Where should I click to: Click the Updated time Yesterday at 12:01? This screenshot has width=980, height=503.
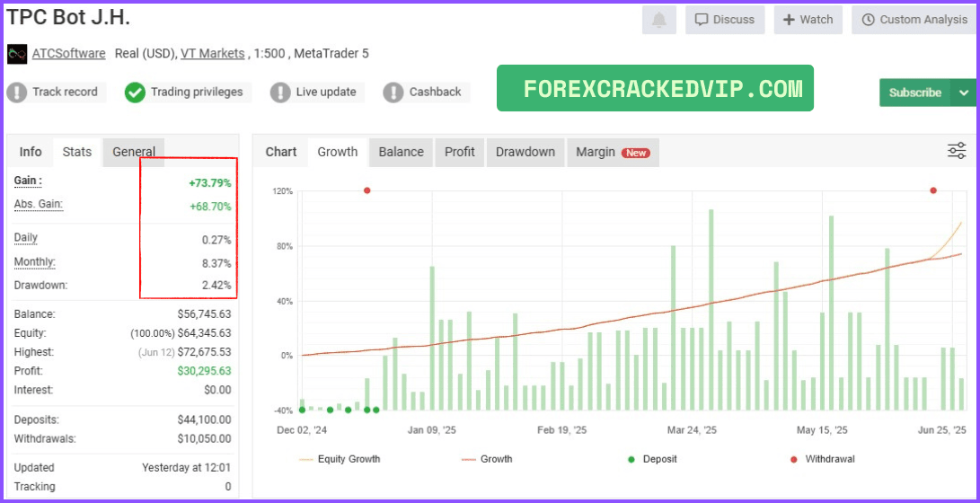click(x=186, y=467)
